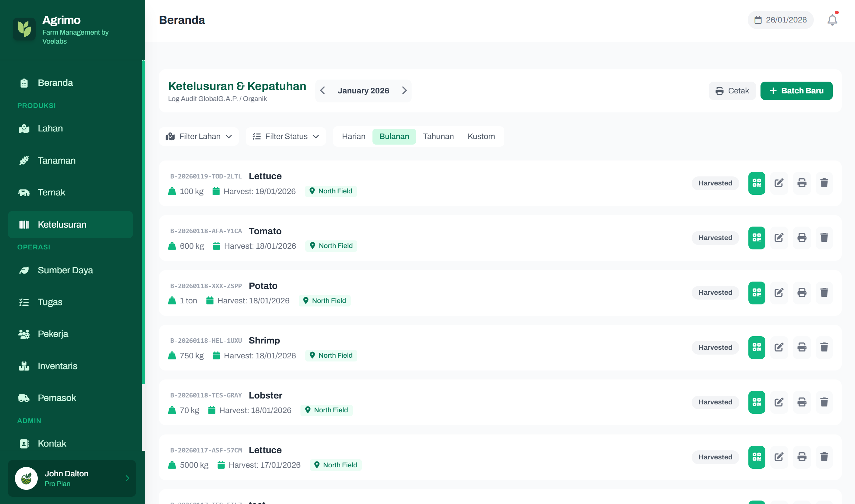The height and width of the screenshot is (504, 855).
Task: Click the Cetak print button
Action: [x=732, y=91]
